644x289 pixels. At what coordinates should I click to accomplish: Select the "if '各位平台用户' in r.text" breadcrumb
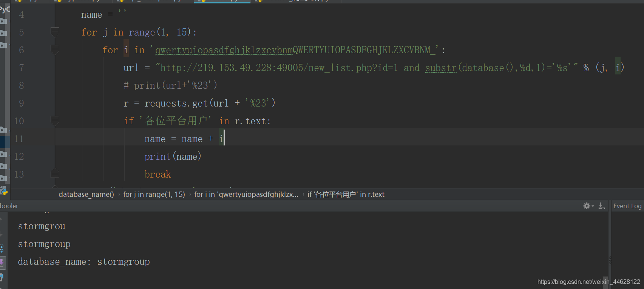[x=346, y=195]
